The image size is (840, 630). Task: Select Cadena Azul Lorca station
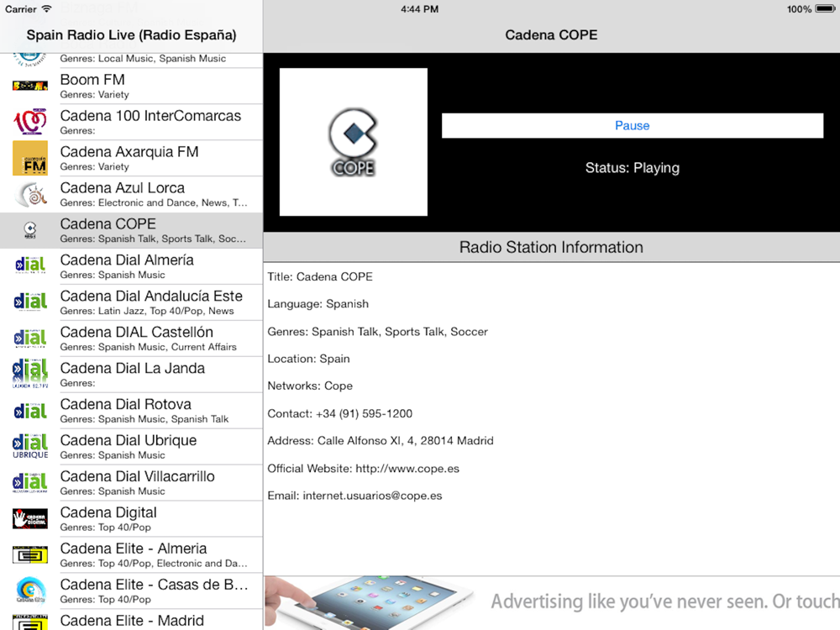coord(131,194)
